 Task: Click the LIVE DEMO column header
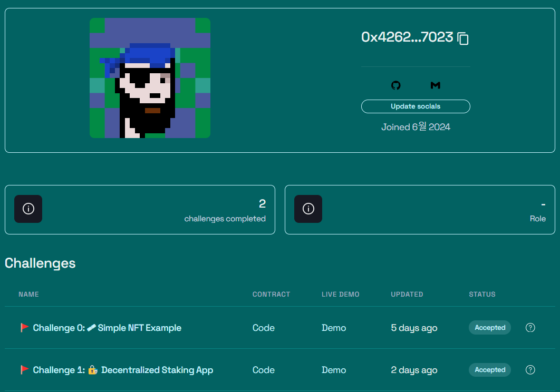click(x=340, y=294)
